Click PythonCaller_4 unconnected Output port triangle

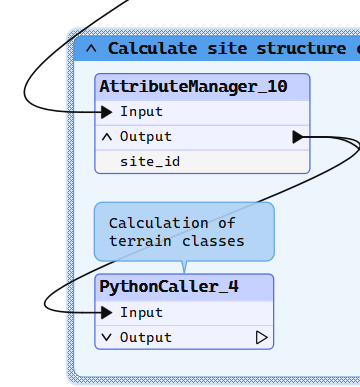262,337
